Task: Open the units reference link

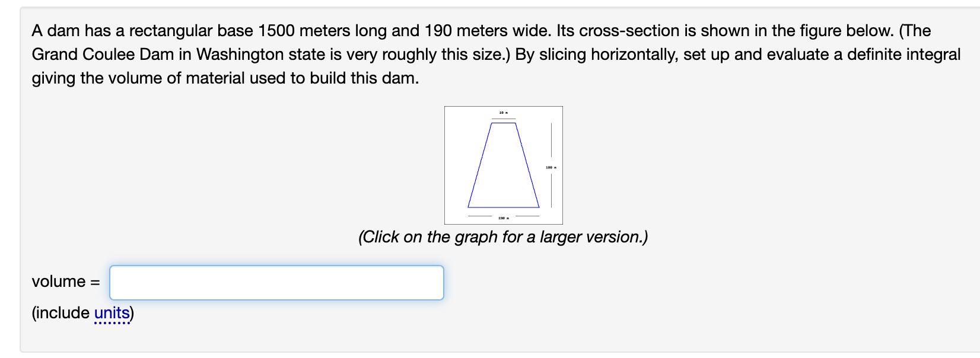Action: tap(113, 313)
